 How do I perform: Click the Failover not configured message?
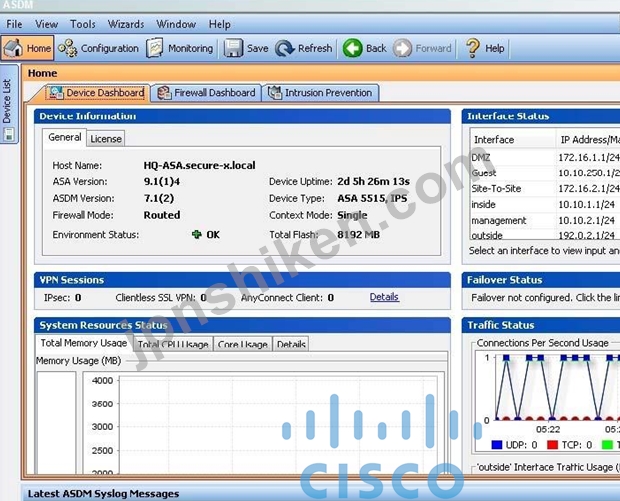pos(545,297)
